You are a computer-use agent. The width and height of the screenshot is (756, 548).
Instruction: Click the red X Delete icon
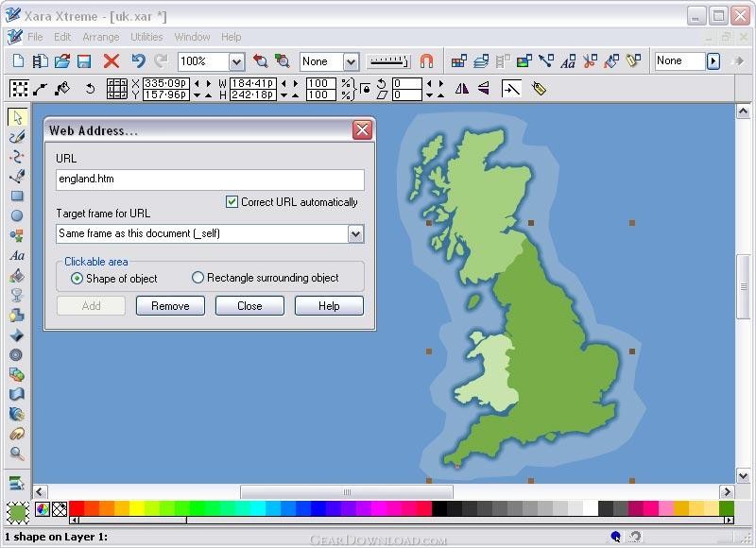(x=112, y=60)
